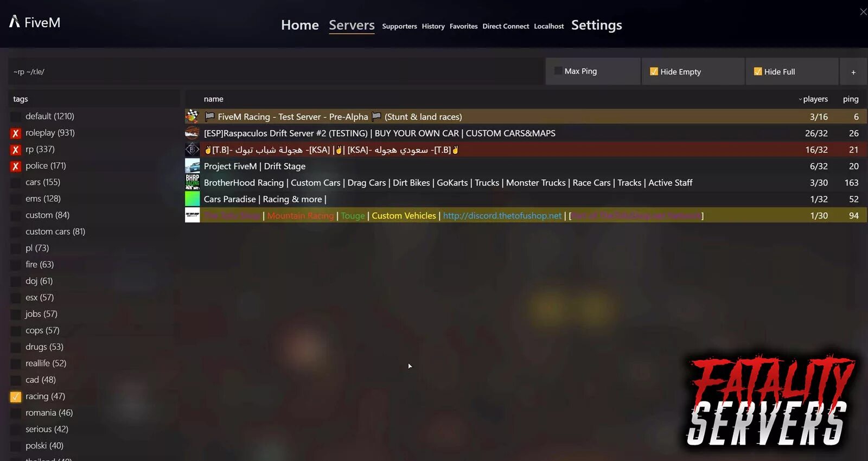Click the Raspaculos Drift Server icon

click(x=192, y=133)
